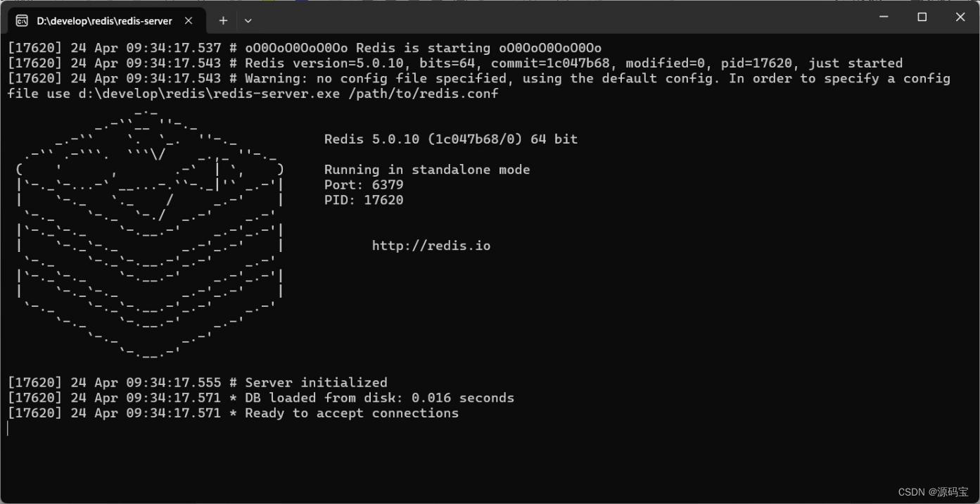Viewport: 980px width, 504px height.
Task: Open a new terminal tab with plus icon
Action: click(223, 20)
